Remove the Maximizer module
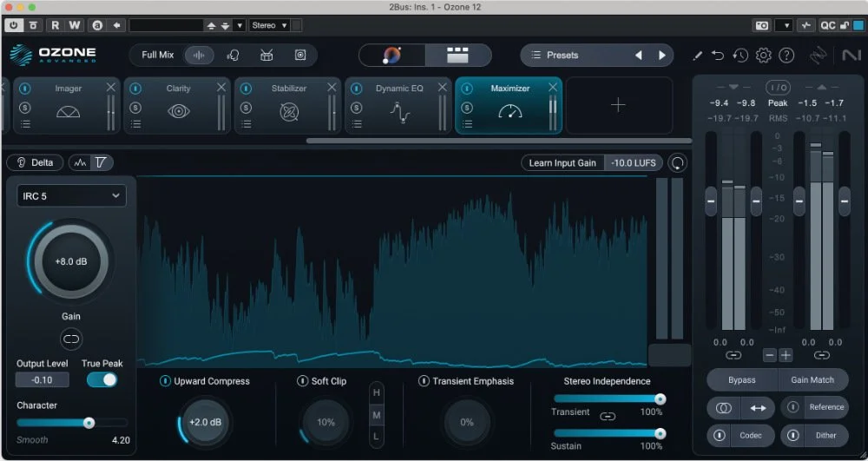 [x=552, y=88]
